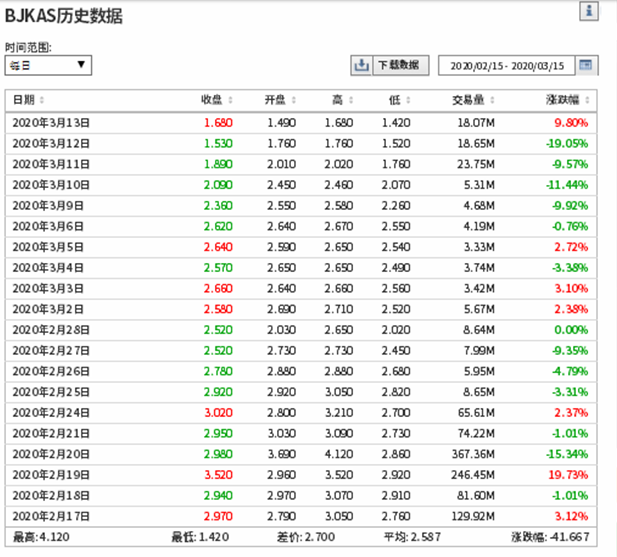Click the info icon at top right
Screen dimensions: 617x557
(x=590, y=11)
